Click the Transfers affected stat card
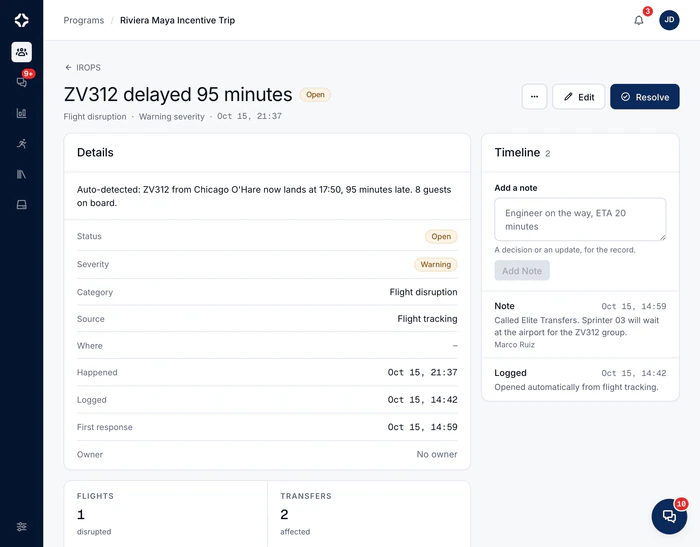This screenshot has width=700, height=547. [369, 514]
